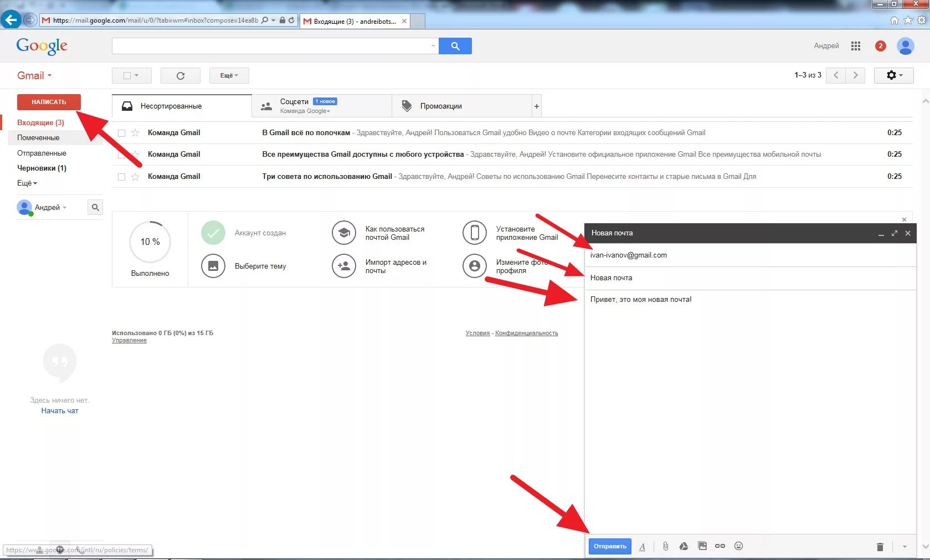Click the message body text area

coord(750,412)
